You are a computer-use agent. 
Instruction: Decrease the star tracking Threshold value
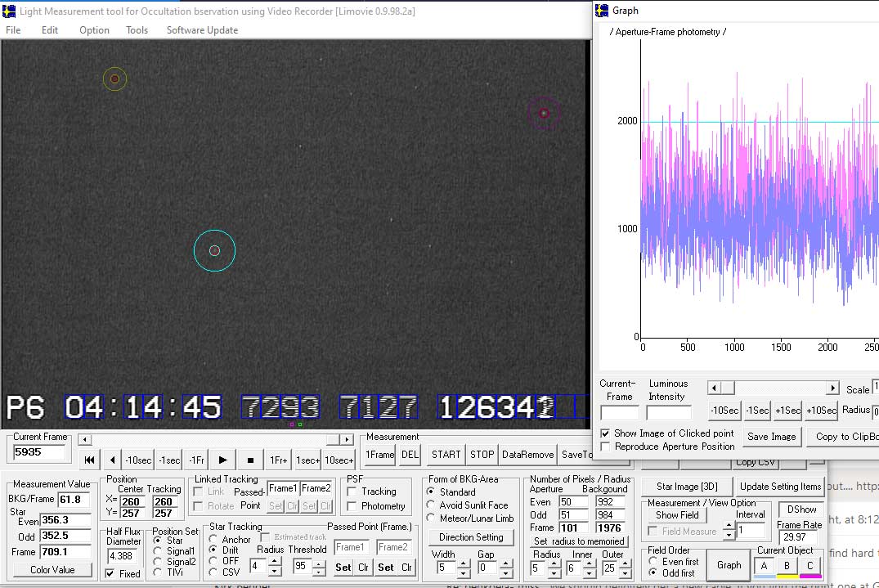[319, 572]
